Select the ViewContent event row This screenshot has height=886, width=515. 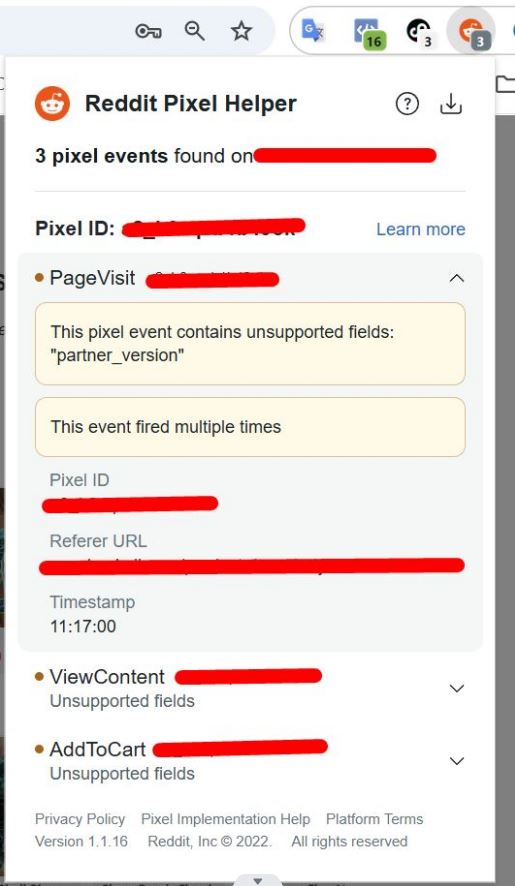pyautogui.click(x=250, y=688)
